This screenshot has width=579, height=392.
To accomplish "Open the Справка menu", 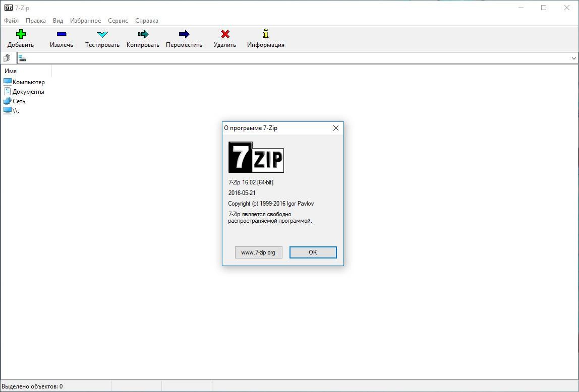I will (x=147, y=21).
